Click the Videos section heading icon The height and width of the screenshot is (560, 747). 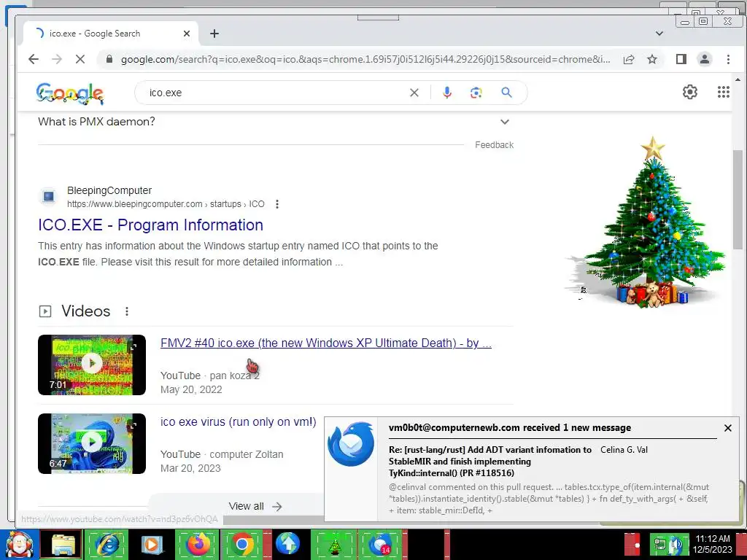point(44,311)
